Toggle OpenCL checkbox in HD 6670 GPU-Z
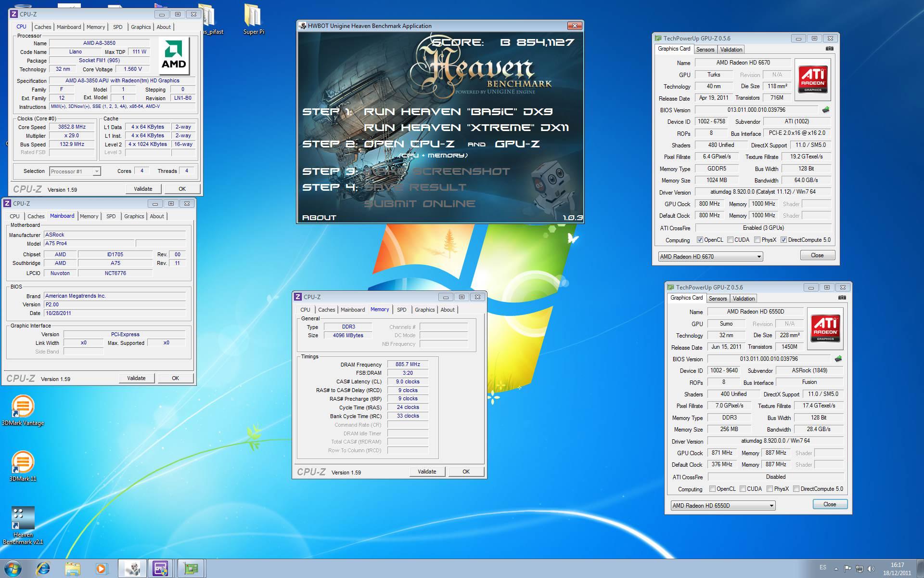Screen dimensions: 924x578 coord(700,240)
